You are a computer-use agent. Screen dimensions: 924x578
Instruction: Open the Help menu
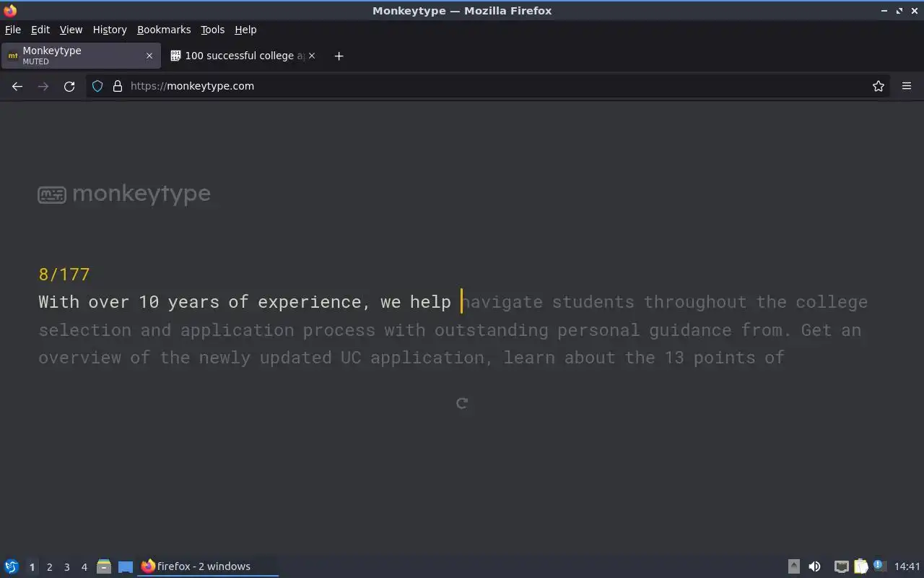[245, 30]
